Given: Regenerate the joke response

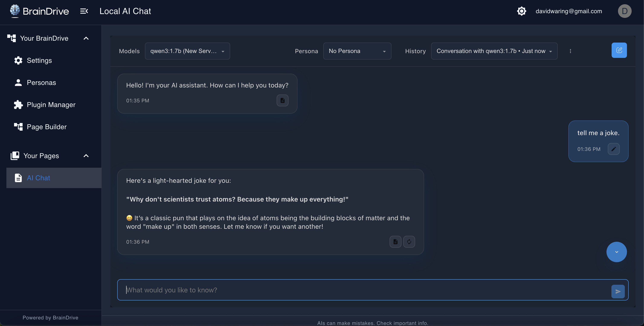Looking at the screenshot, I should (409, 242).
